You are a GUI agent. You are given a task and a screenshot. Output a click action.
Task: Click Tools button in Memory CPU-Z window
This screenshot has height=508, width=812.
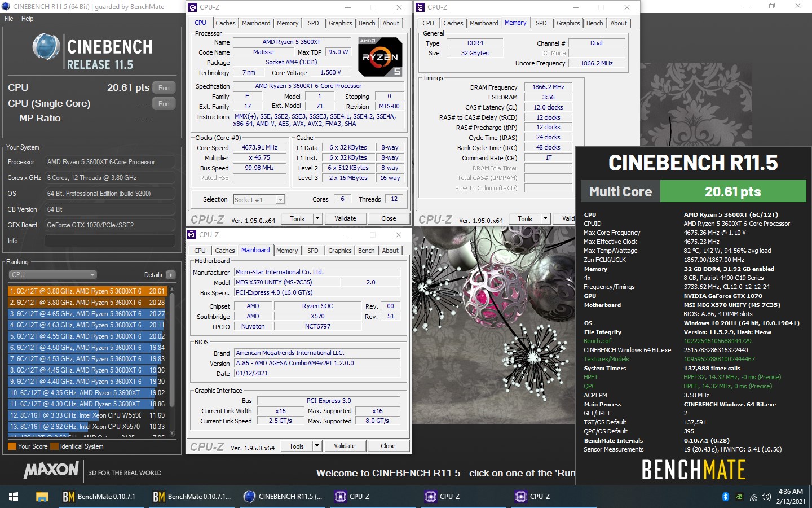(525, 218)
